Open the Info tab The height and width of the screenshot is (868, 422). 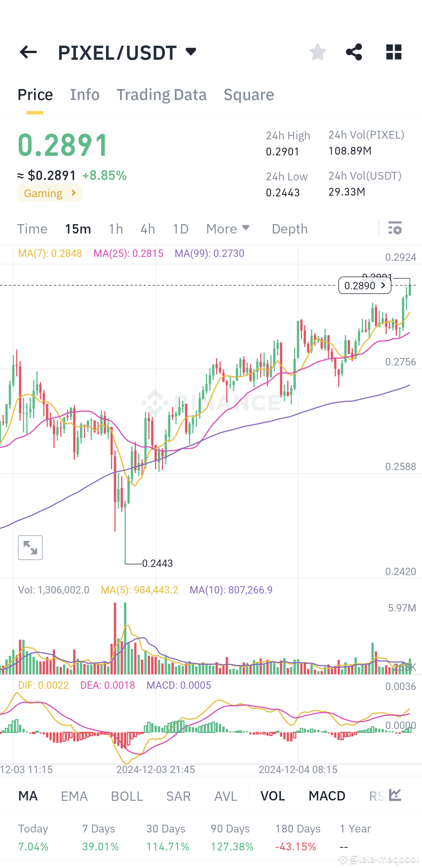point(84,94)
